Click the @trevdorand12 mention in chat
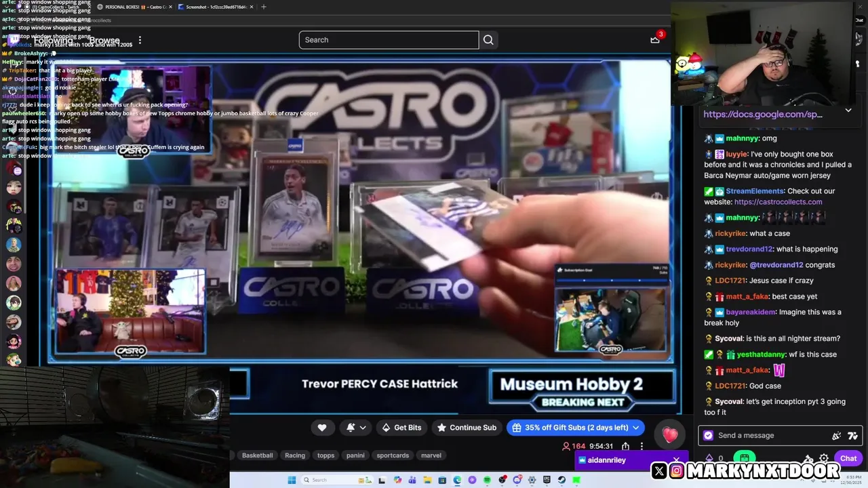Viewport: 868px width, 488px height. (776, 265)
